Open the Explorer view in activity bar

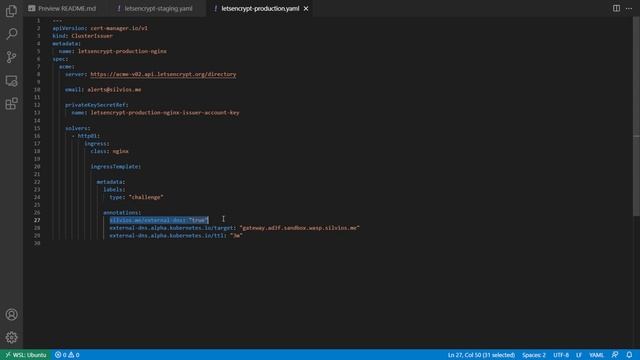pos(11,11)
